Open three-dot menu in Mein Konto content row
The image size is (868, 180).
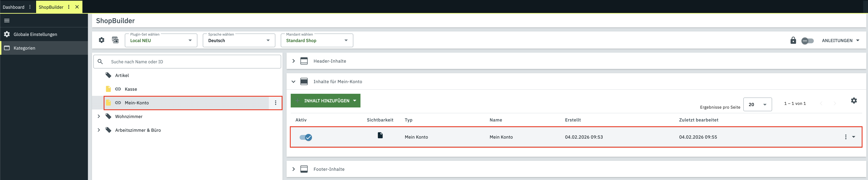845,137
